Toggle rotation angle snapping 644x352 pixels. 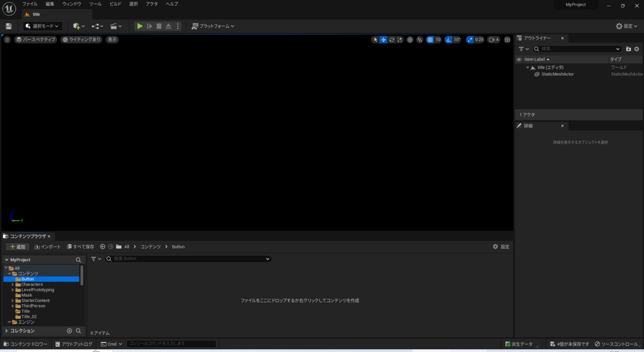click(x=448, y=40)
